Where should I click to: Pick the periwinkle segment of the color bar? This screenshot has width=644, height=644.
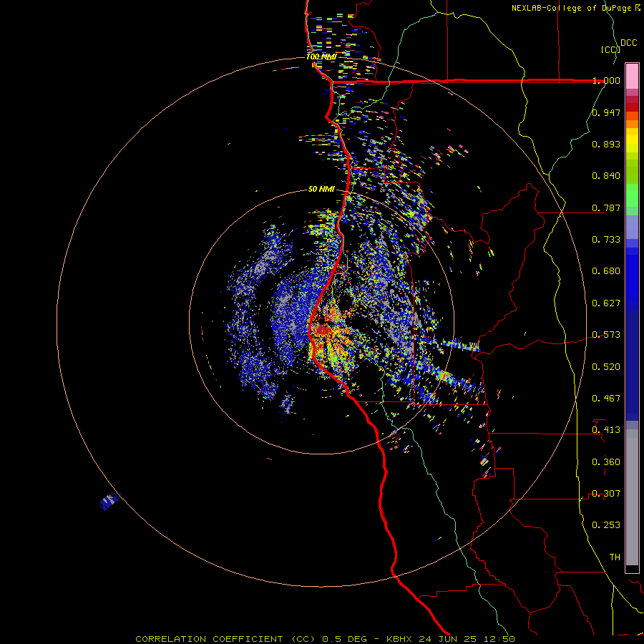(632, 227)
